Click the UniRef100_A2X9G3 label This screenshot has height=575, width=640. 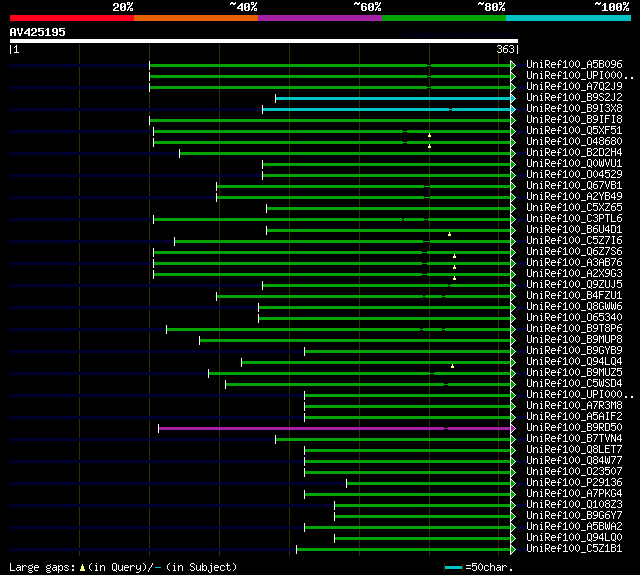click(574, 274)
